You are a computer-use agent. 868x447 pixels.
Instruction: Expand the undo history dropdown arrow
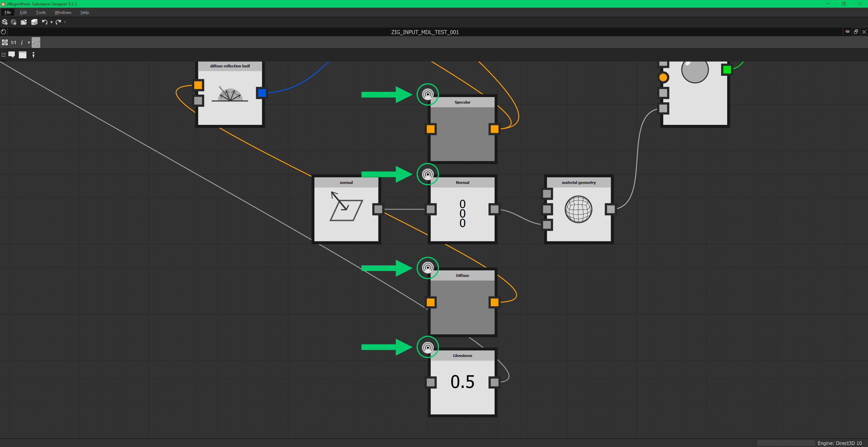pos(51,22)
